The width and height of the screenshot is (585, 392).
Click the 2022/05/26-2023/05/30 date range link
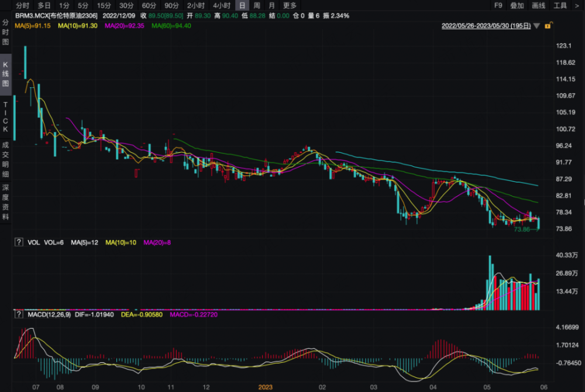486,26
